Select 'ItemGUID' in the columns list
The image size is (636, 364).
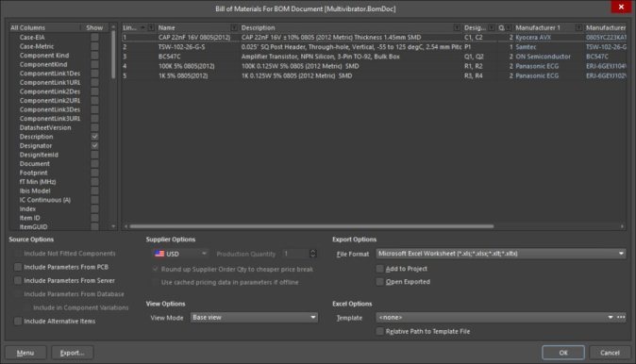tap(33, 226)
